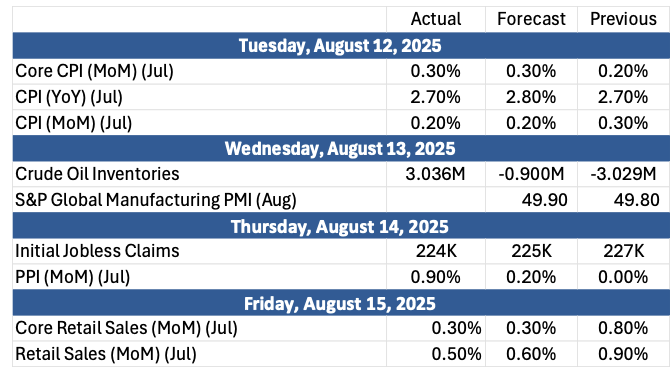Click the Initial Jobless Claims actual 224K
This screenshot has height=376, width=672.
[x=436, y=251]
